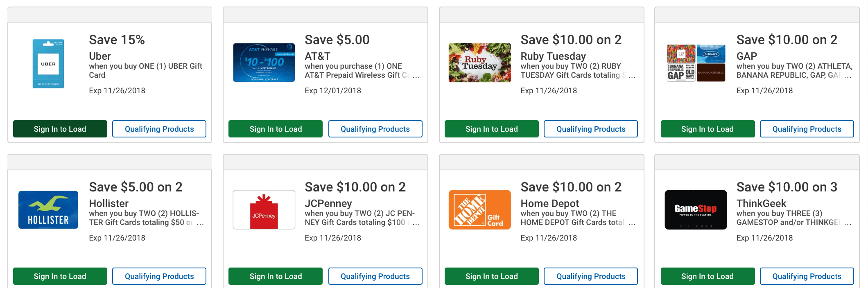The height and width of the screenshot is (288, 868).
Task: Sign in to load Uber coupon
Action: [60, 129]
